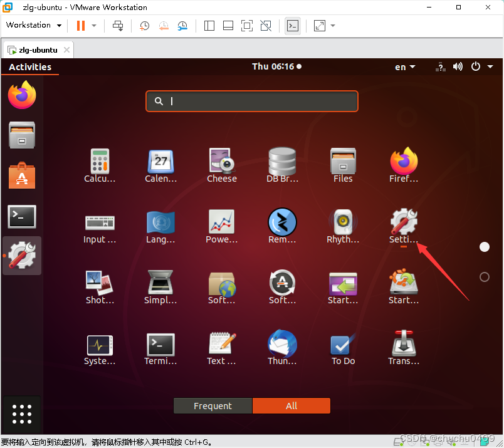This screenshot has height=448, width=504.
Task: Click Activities in the top bar
Action: point(30,67)
